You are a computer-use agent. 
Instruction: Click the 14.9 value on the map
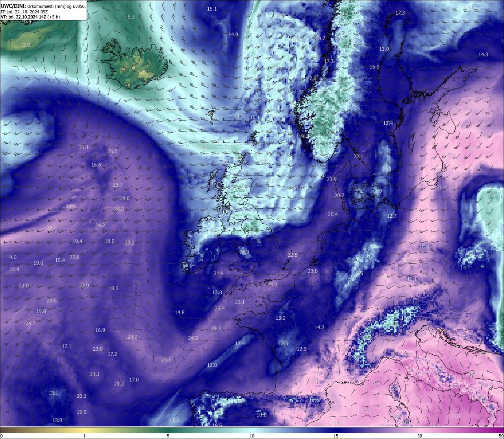[233, 35]
